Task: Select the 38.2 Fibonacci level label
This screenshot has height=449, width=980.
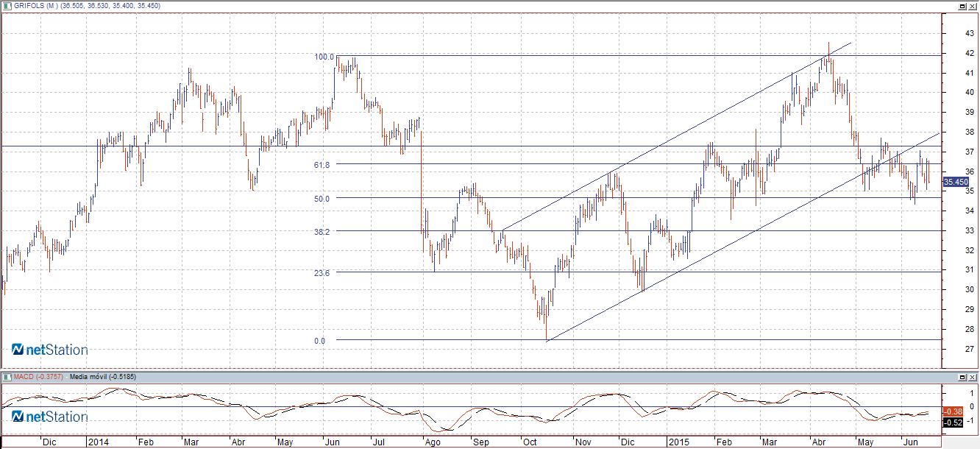Action: (322, 231)
